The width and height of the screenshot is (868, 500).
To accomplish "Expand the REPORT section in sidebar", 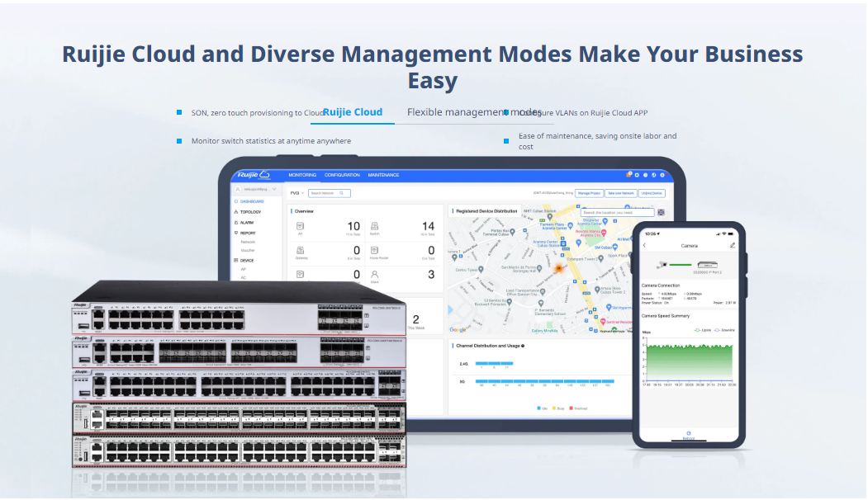I will pyautogui.click(x=248, y=233).
